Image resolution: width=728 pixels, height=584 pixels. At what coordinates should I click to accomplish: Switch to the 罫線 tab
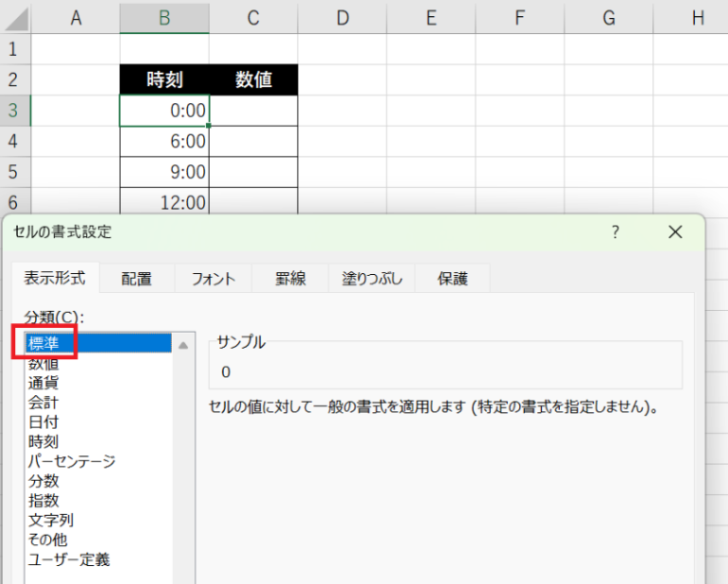[x=290, y=279]
